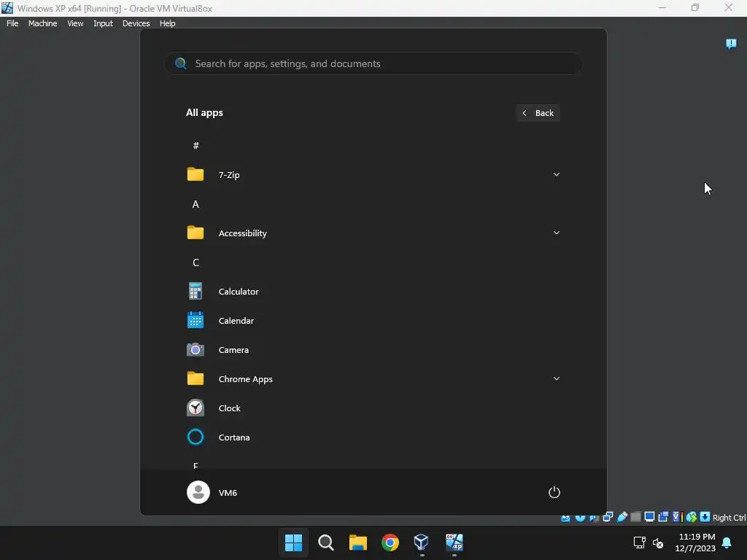
Task: Launch Google Chrome from the taskbar
Action: (x=390, y=542)
